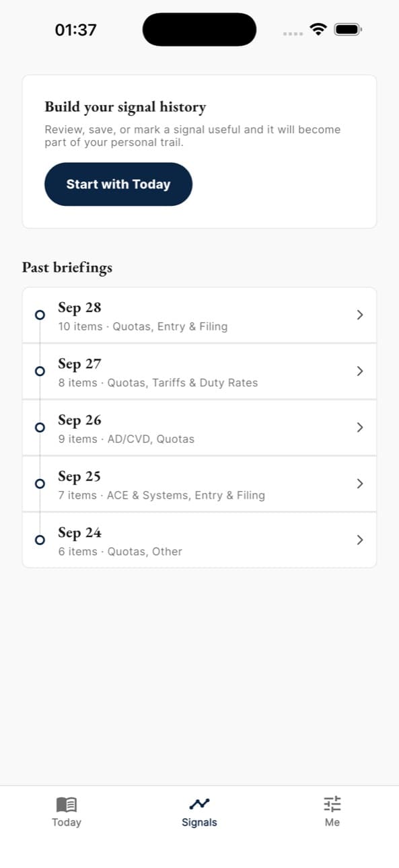This screenshot has width=399, height=868.
Task: Open the Me sliders icon
Action: coord(332,804)
